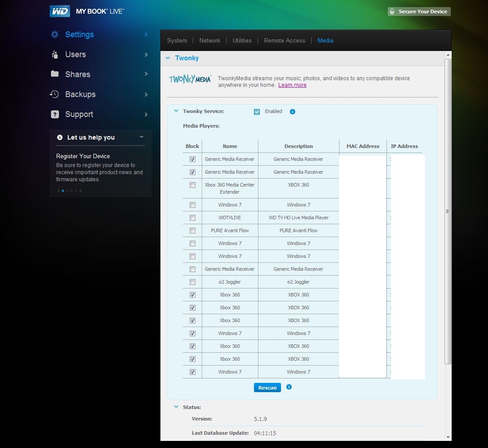Go to the Utilities tab
Screen dimensions: 488x448
click(242, 40)
